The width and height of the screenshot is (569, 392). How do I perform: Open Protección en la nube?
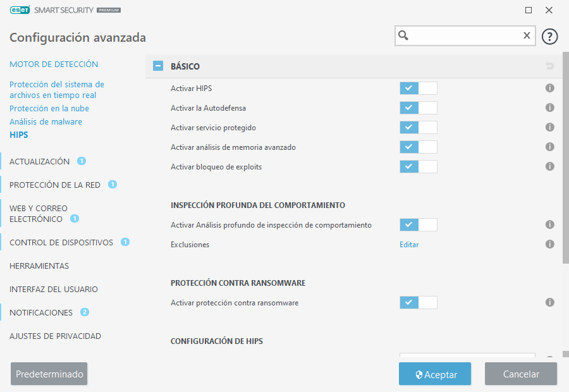(49, 109)
